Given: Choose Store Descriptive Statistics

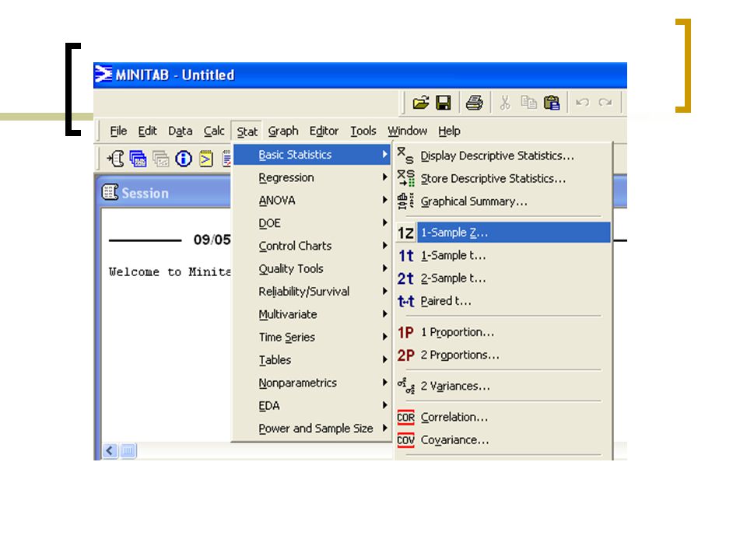Looking at the screenshot, I should (503, 178).
